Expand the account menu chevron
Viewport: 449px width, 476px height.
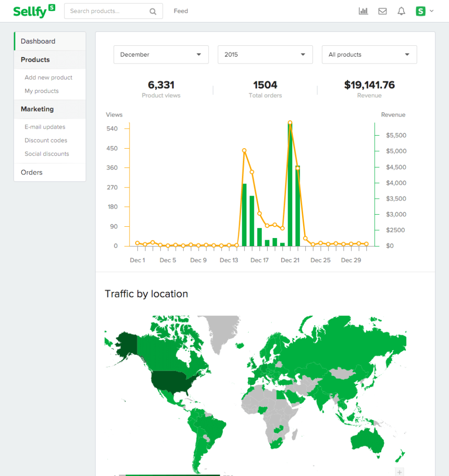point(432,11)
